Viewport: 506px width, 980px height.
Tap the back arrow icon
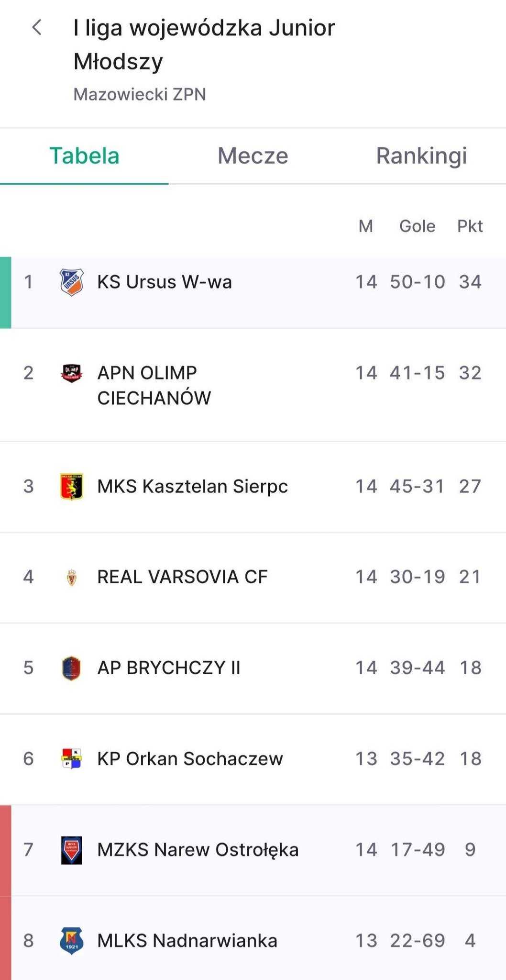(x=37, y=28)
